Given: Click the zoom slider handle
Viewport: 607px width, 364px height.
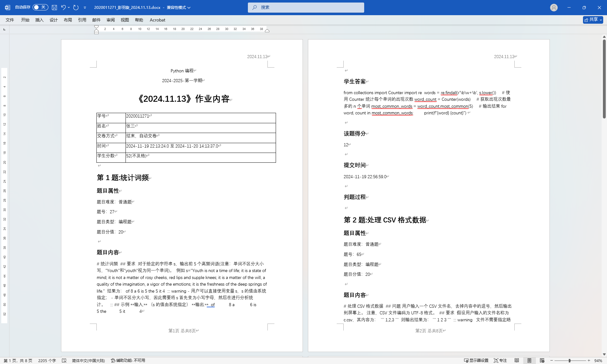Looking at the screenshot, I should (569, 361).
